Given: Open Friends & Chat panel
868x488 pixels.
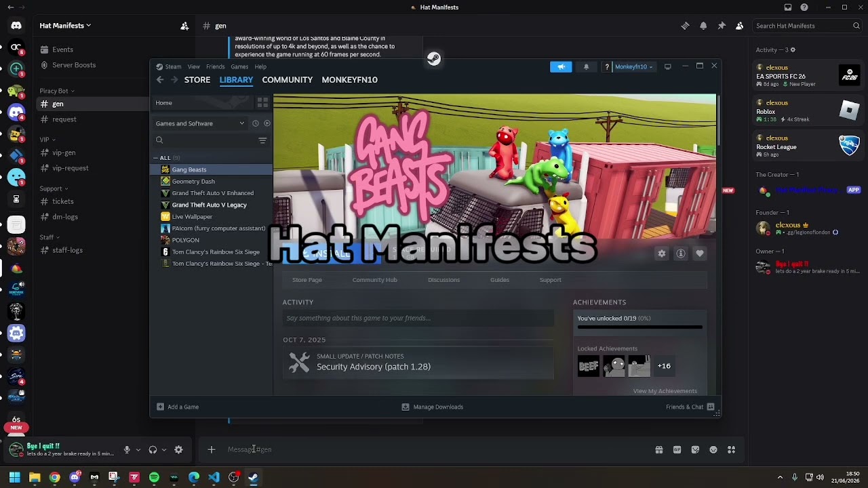Looking at the screenshot, I should pos(690,407).
